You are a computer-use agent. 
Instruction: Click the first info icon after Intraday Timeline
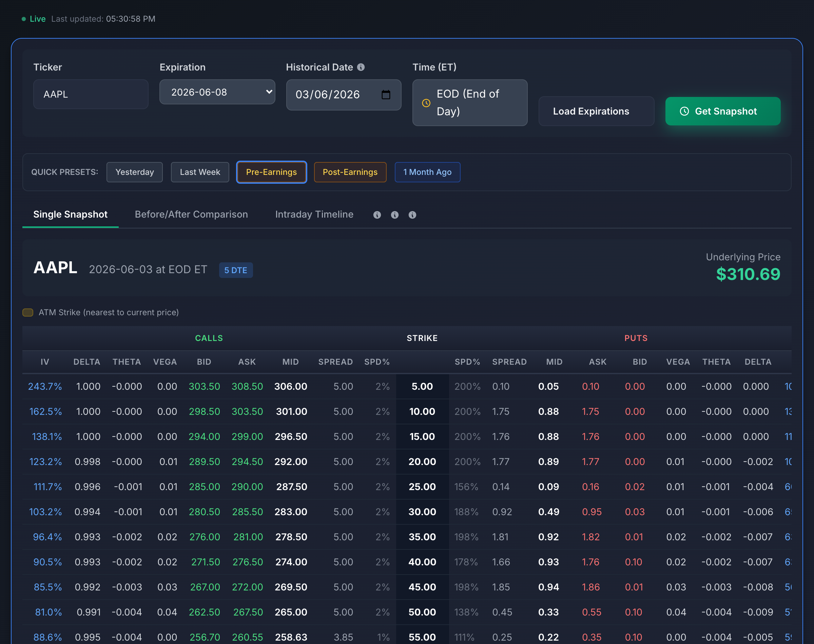[x=377, y=215]
